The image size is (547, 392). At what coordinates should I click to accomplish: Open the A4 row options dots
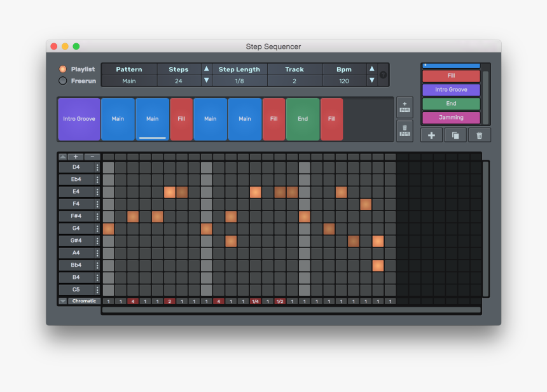coord(97,253)
